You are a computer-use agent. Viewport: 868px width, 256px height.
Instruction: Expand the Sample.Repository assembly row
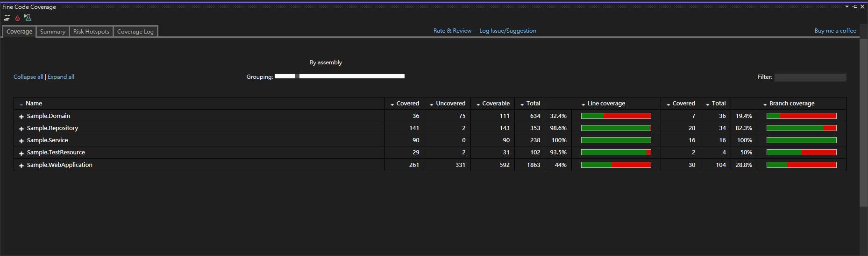click(21, 129)
